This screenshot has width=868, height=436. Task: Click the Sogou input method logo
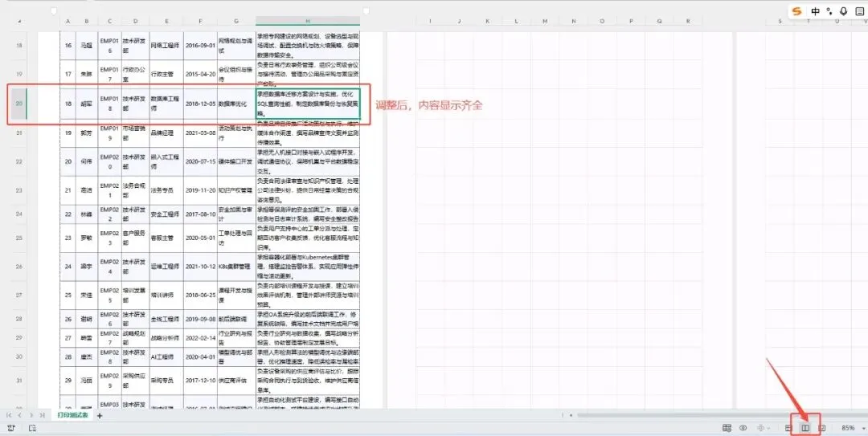[x=796, y=11]
